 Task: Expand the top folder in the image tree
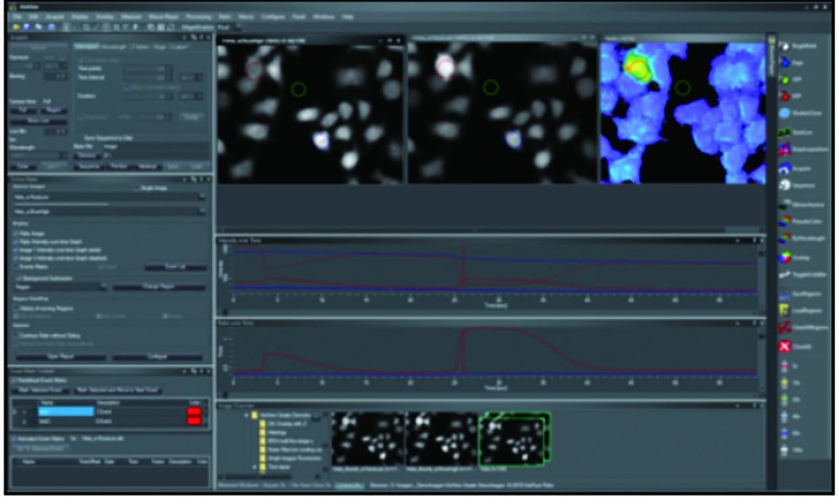point(247,415)
